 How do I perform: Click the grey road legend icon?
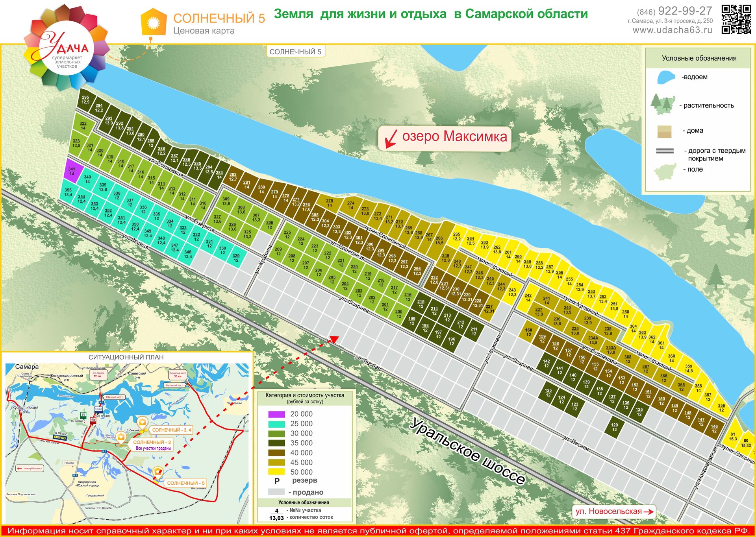(665, 151)
